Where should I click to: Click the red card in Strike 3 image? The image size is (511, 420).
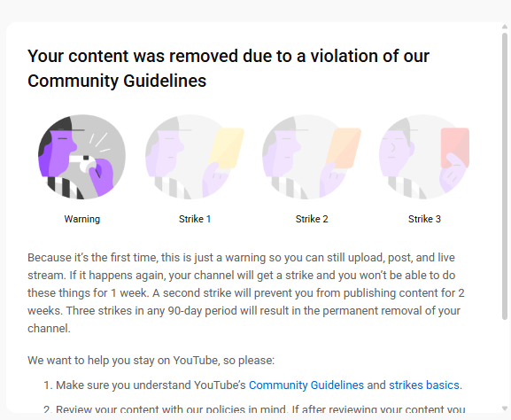pos(455,148)
